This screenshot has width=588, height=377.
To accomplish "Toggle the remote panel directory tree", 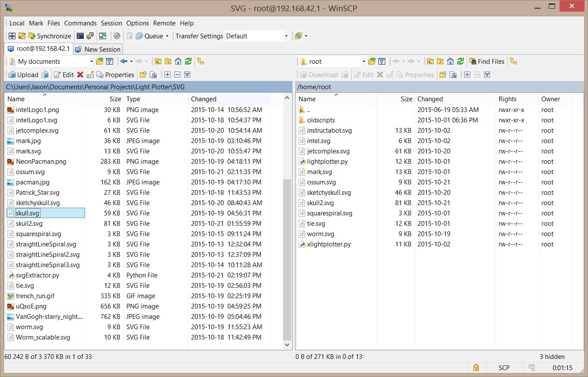I will click(x=513, y=62).
